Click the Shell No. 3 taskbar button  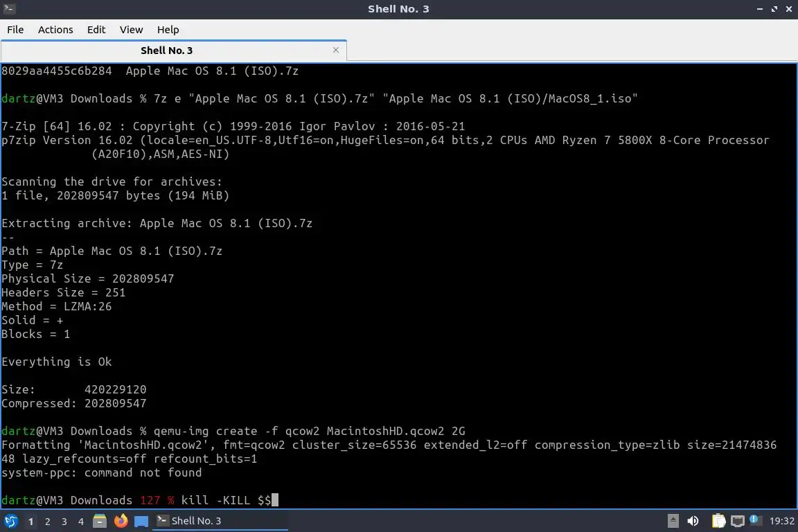pyautogui.click(x=220, y=521)
